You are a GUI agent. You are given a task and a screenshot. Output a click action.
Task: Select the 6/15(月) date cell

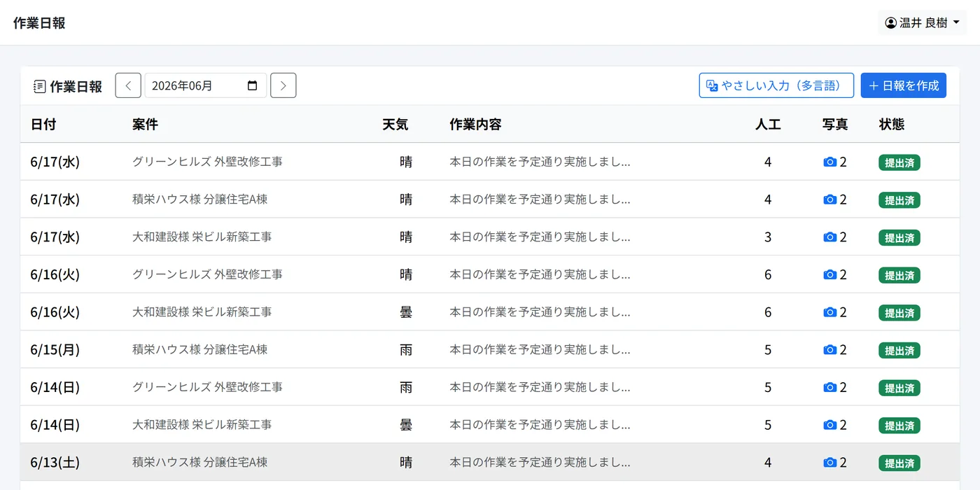click(x=55, y=349)
